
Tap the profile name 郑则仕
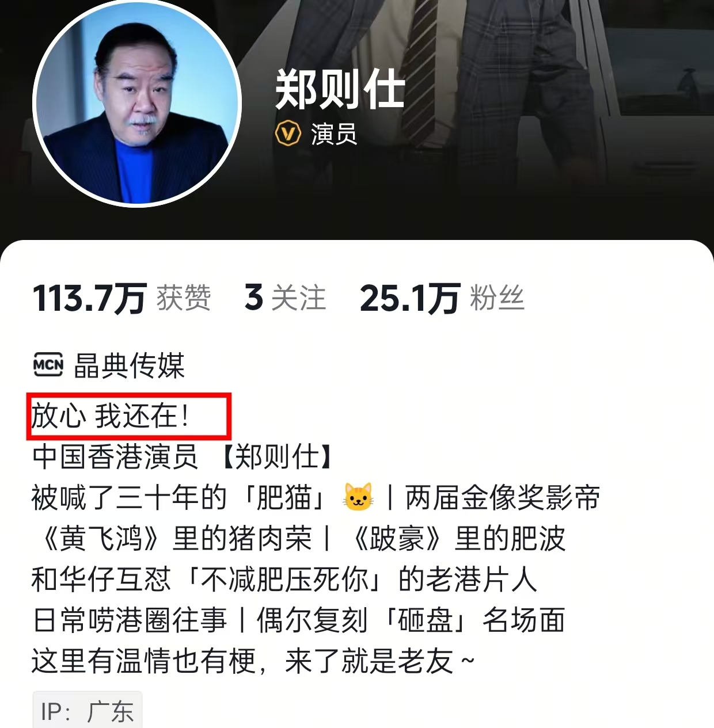(x=340, y=89)
